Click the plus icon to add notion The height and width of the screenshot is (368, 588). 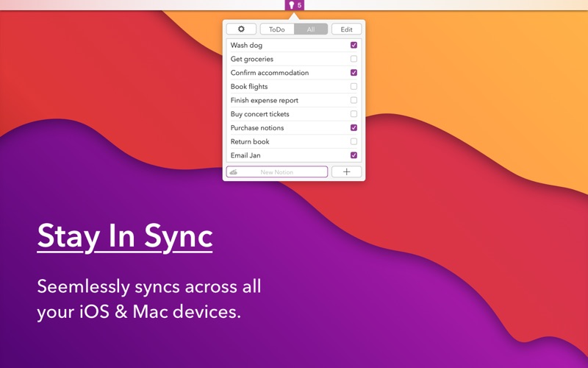click(346, 172)
